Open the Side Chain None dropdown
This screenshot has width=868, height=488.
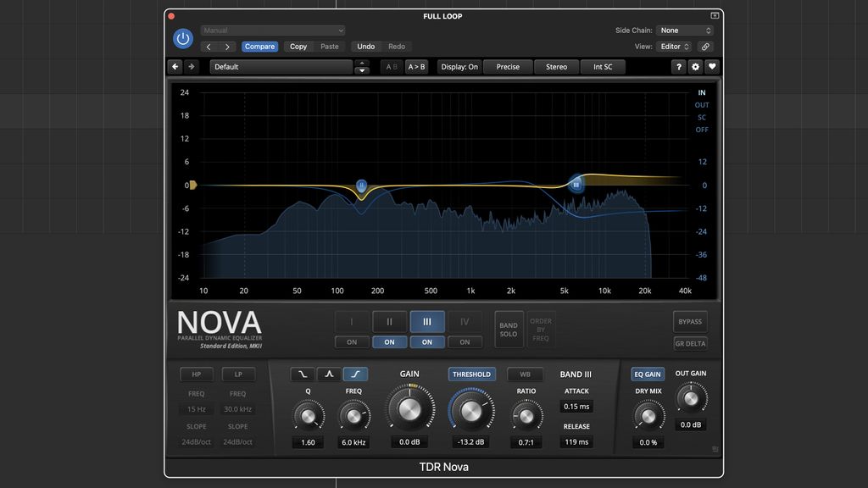(x=685, y=30)
